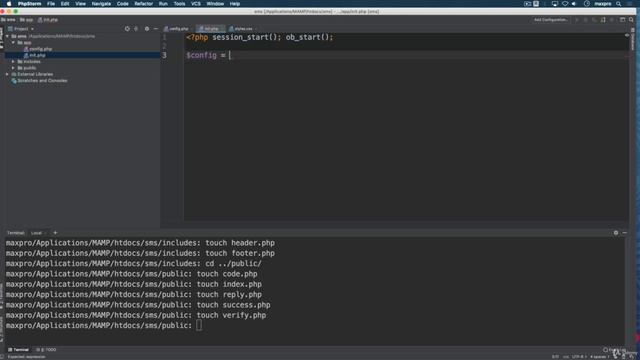Expand the public folder
This screenshot has height=360, width=640.
click(x=13, y=68)
